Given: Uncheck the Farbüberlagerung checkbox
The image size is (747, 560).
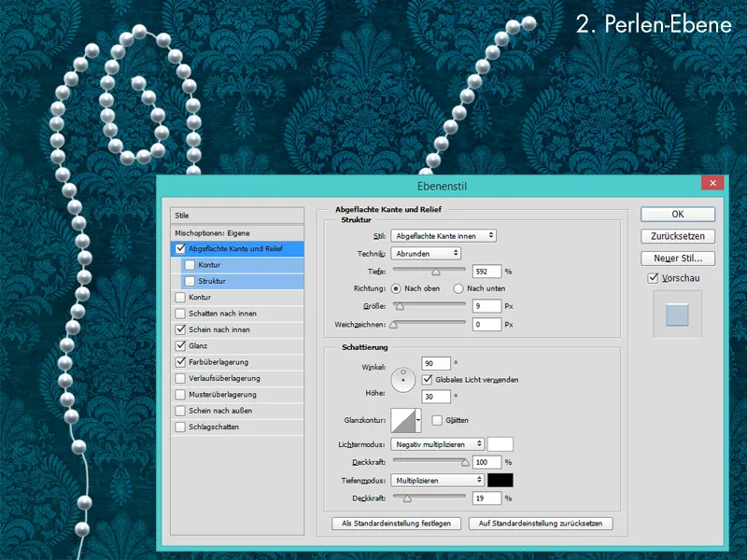Looking at the screenshot, I should 180,362.
